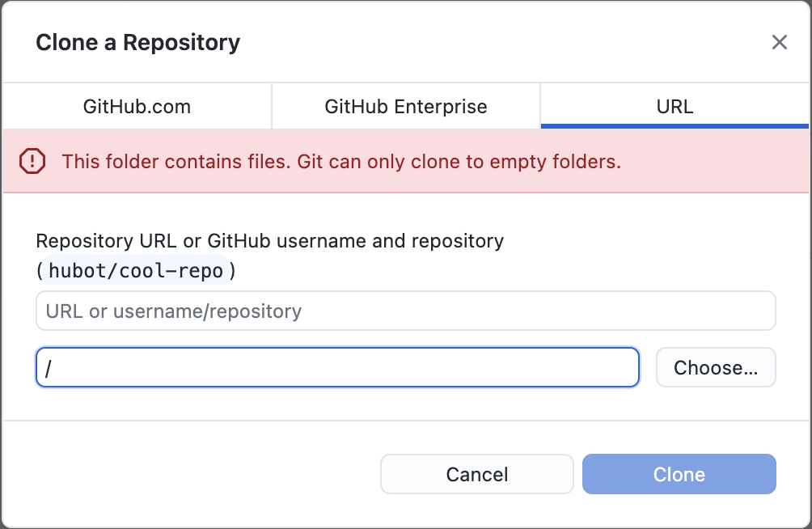Open the folder picker via Choose button
The height and width of the screenshot is (529, 812).
(715, 367)
